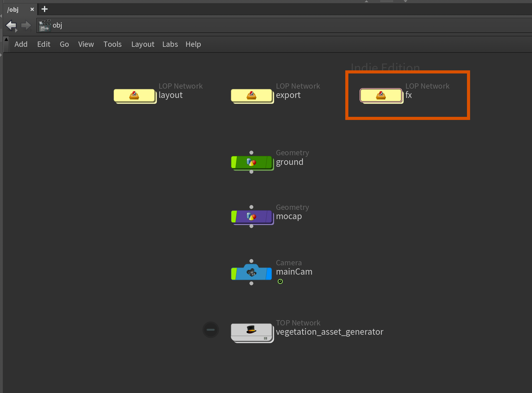Go back using the left arrow button
Screen dimensions: 532x393
pos(11,25)
